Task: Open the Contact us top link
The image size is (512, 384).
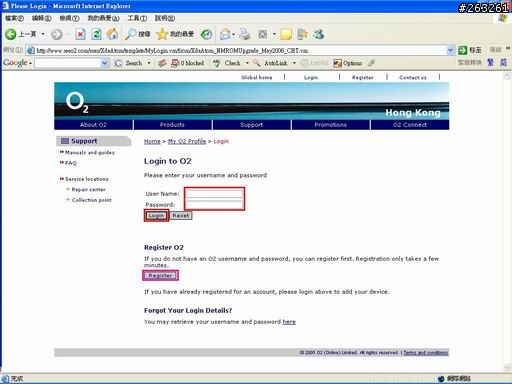Action: pyautogui.click(x=413, y=77)
